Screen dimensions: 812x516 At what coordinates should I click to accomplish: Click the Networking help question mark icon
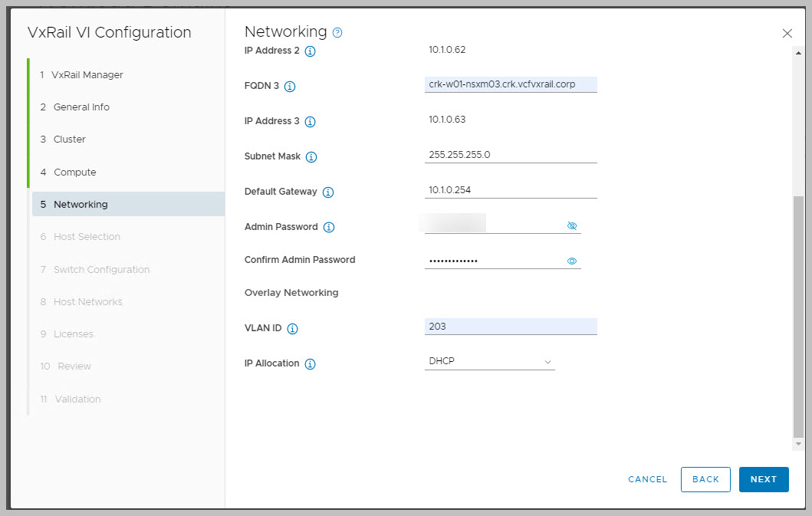[337, 33]
